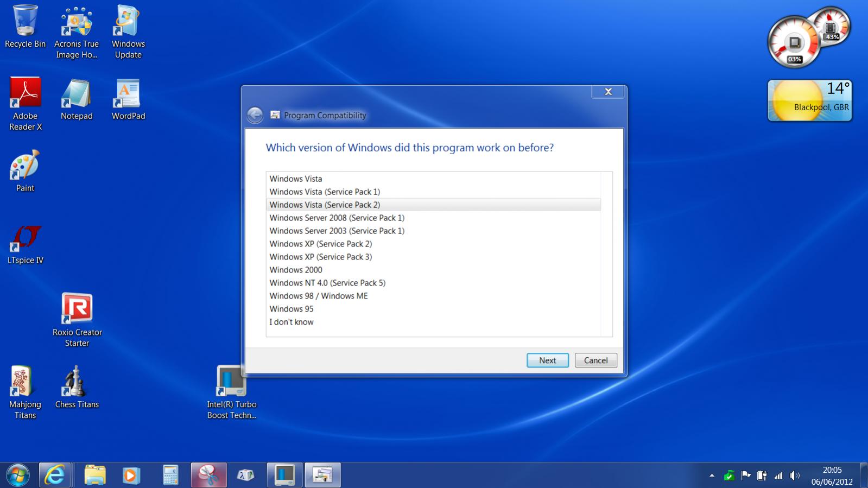
Task: Select the WordPad desktop shortcut
Action: pos(128,99)
